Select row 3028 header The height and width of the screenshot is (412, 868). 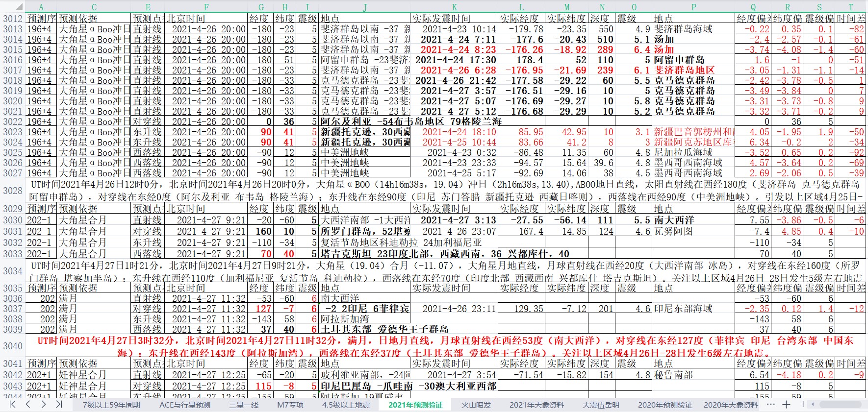[x=12, y=191]
